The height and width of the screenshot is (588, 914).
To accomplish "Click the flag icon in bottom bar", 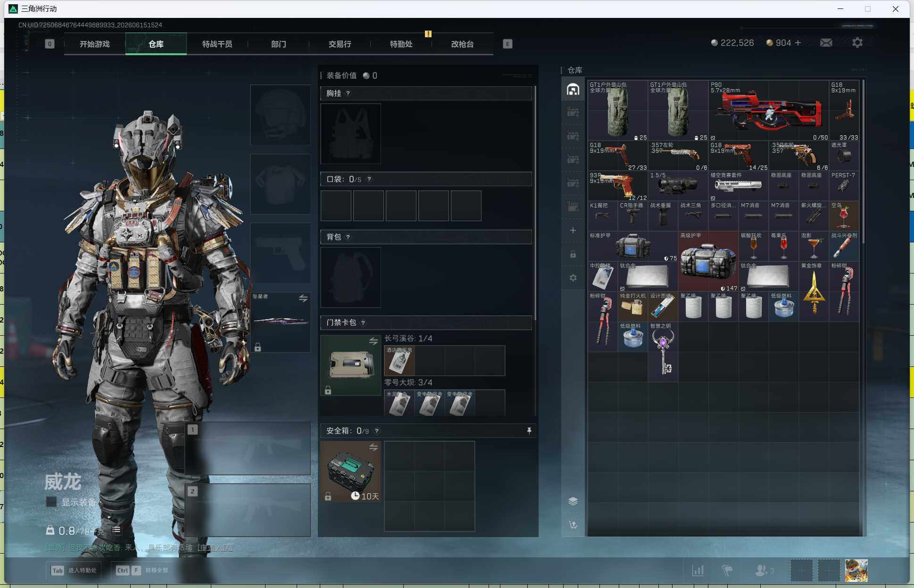I will [x=727, y=571].
